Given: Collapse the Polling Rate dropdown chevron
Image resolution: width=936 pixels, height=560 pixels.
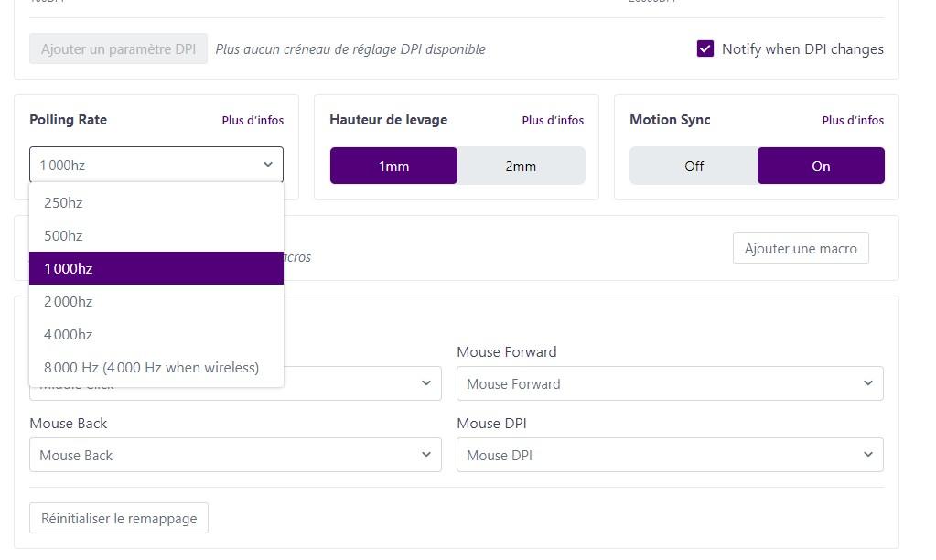Looking at the screenshot, I should pyautogui.click(x=267, y=166).
